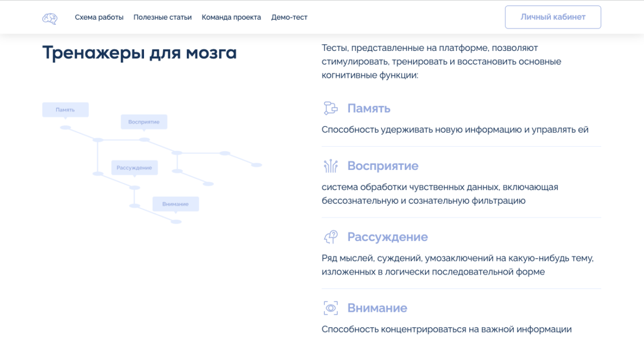644x360 pixels.
Task: Select the Восприятие label bubble in the diagram
Action: pos(143,122)
